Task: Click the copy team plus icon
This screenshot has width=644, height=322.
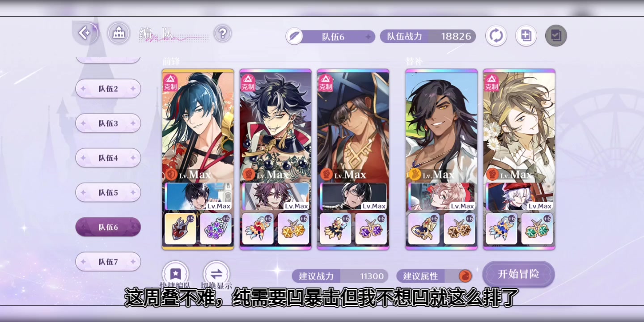Action: point(526,36)
